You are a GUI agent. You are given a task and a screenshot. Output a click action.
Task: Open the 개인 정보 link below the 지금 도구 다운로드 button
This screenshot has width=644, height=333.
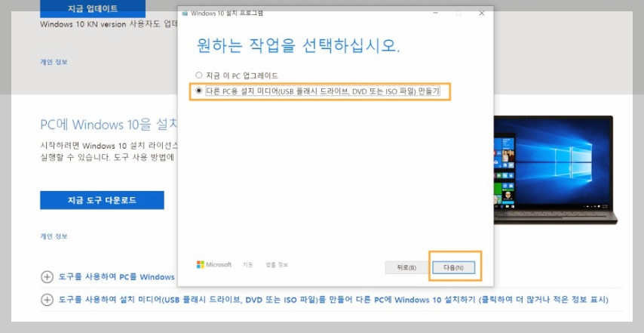[x=54, y=236]
